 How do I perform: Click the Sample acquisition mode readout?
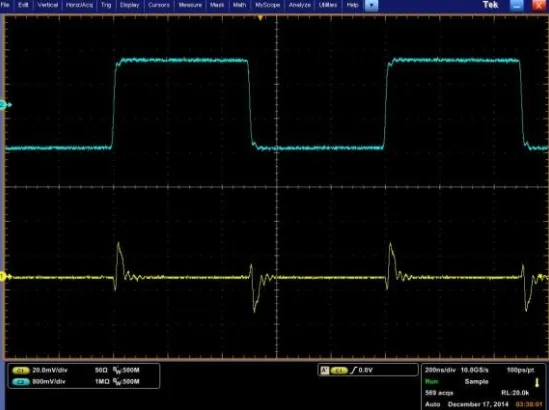tap(477, 382)
